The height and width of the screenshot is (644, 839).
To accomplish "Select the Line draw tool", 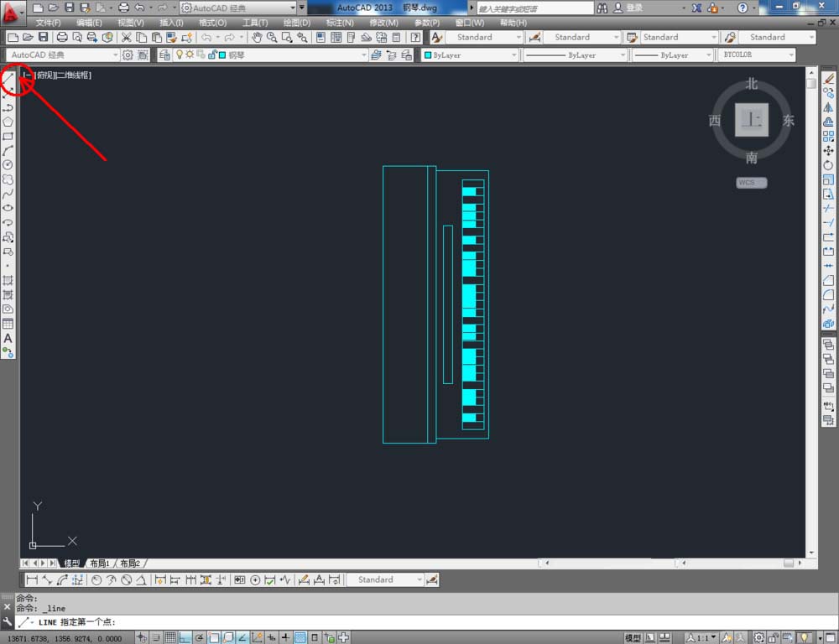I will 8,79.
